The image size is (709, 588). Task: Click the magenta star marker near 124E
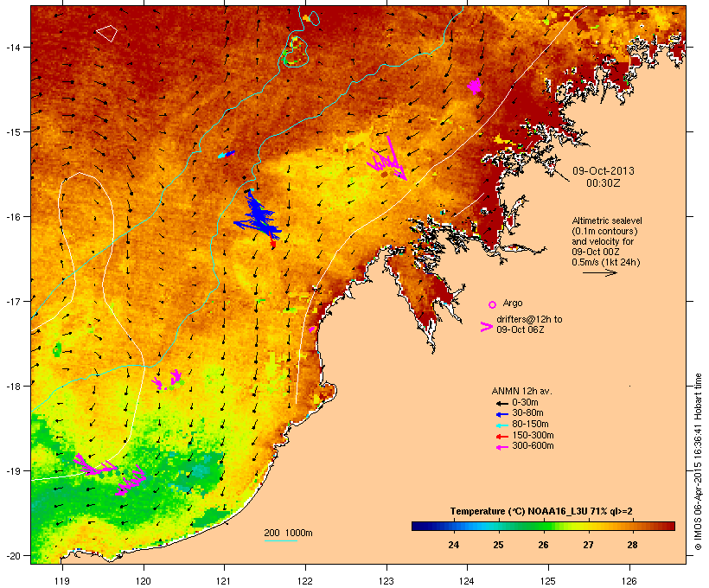coord(475,86)
